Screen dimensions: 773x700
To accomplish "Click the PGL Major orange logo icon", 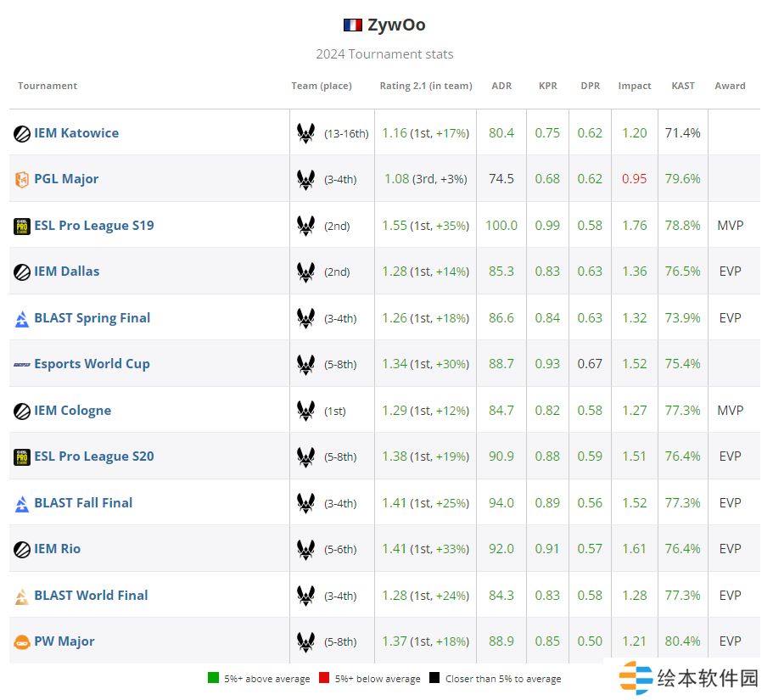I will pyautogui.click(x=22, y=179).
